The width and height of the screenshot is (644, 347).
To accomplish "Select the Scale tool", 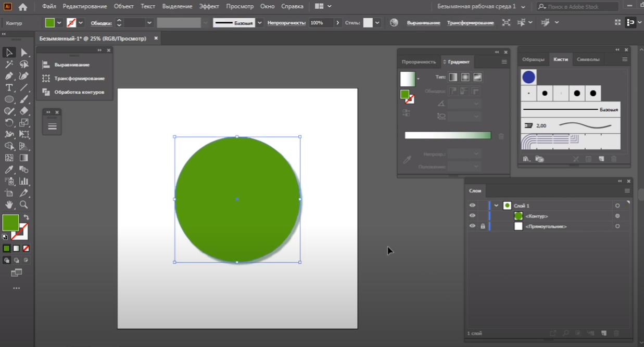I will pos(24,123).
